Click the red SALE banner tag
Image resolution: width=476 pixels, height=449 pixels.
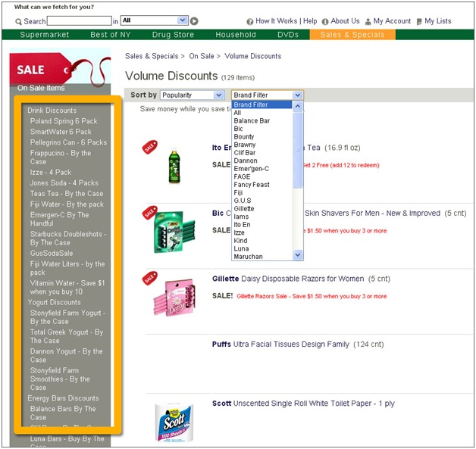[41, 70]
